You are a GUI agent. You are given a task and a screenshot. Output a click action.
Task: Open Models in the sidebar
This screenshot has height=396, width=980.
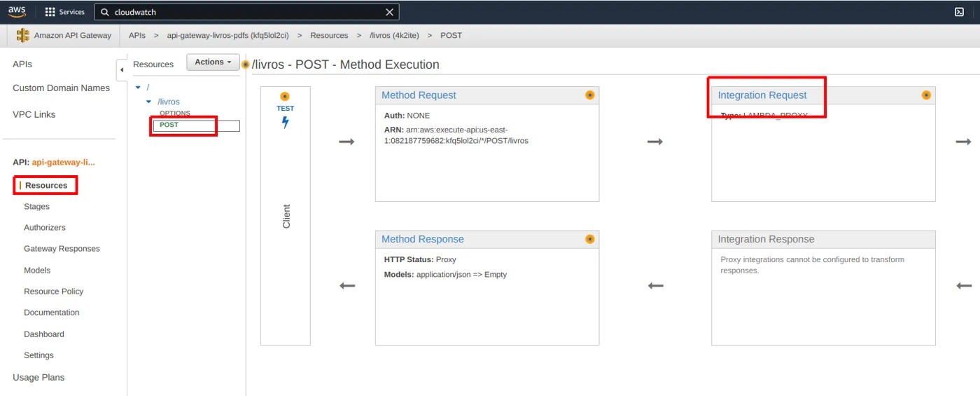37,271
